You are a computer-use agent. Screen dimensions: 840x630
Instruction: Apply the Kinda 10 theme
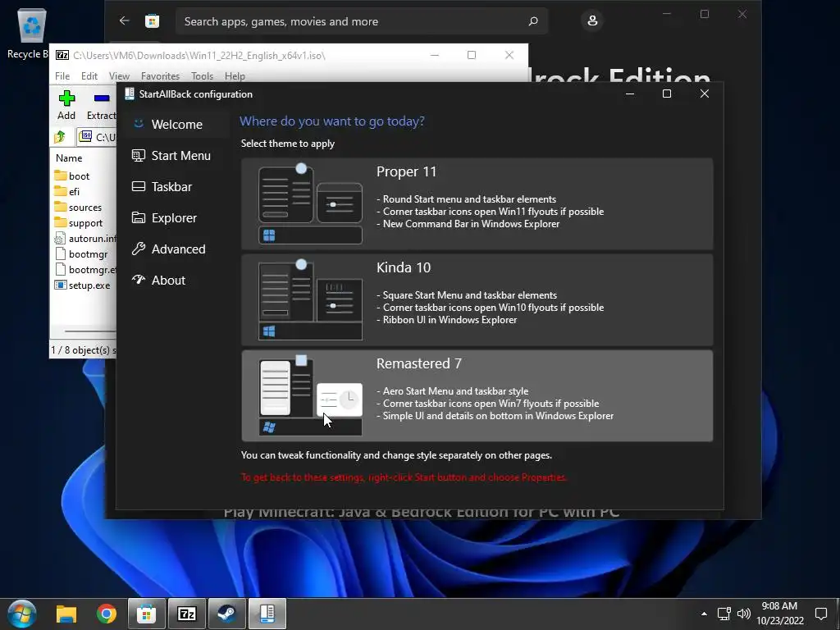[x=477, y=300]
